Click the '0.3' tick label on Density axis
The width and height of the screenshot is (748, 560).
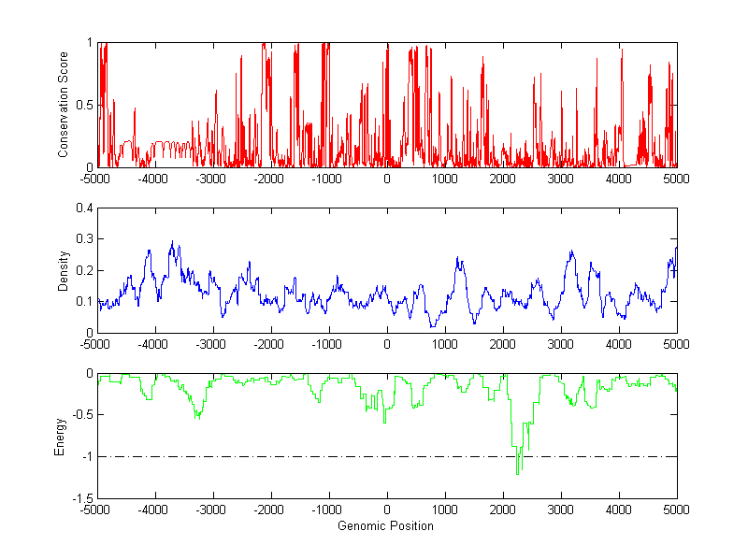click(x=83, y=239)
